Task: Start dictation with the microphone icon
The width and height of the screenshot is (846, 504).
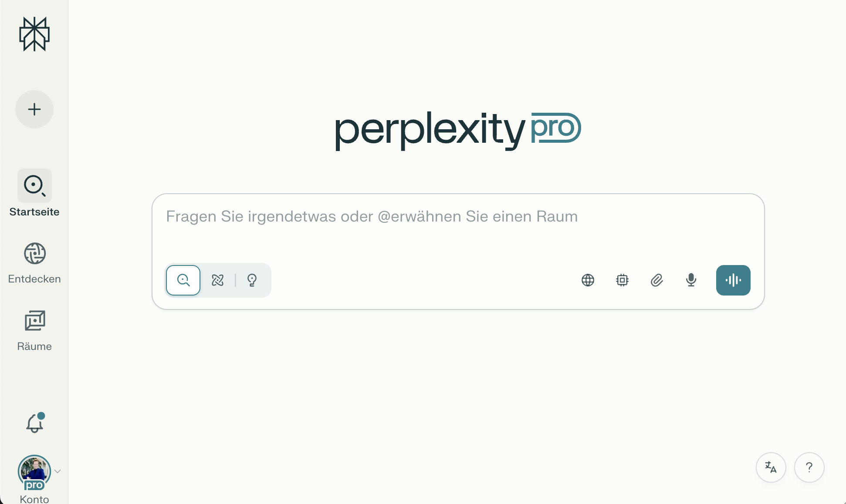Action: point(691,280)
